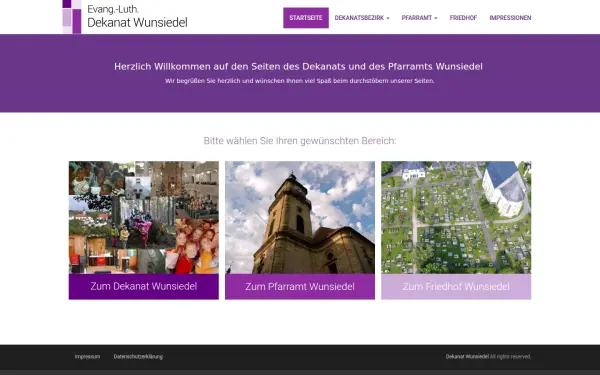Select the church tower photo thumbnail
The height and width of the screenshot is (375, 600).
click(300, 217)
